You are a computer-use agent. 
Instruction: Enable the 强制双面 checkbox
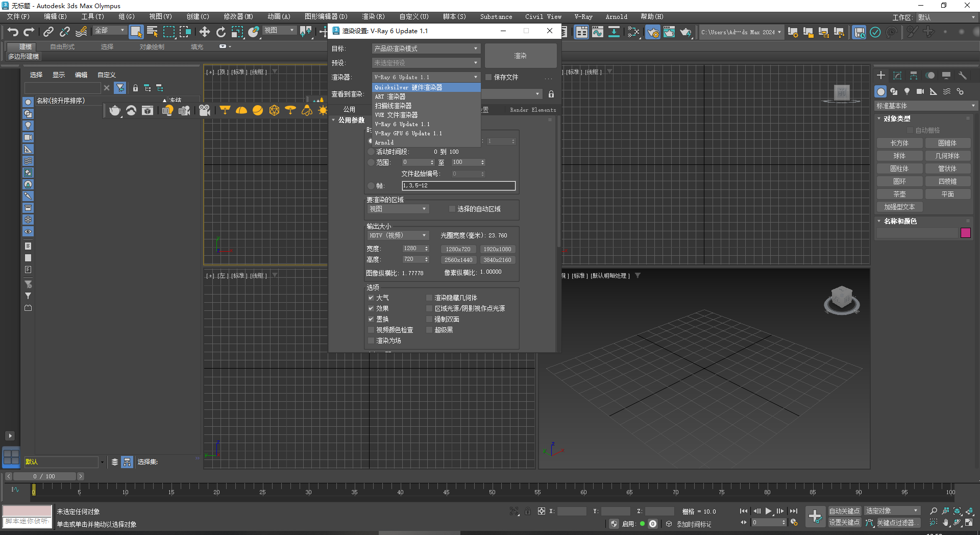coord(429,319)
